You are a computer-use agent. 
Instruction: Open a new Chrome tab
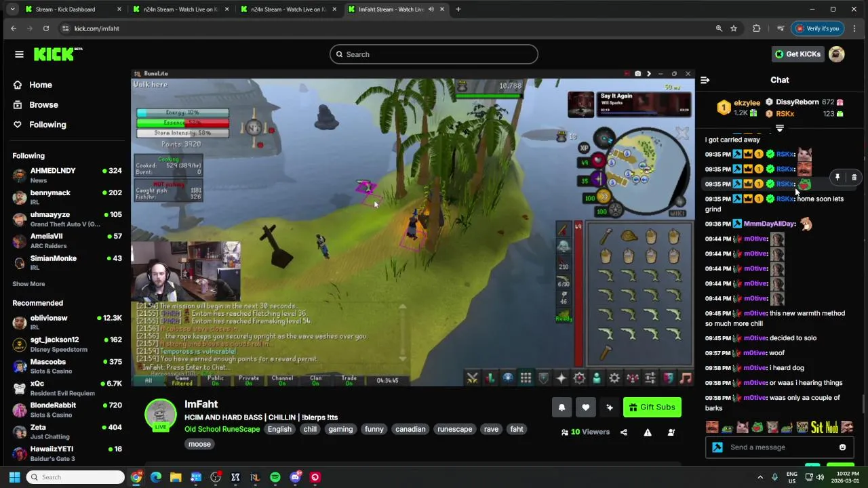coord(458,9)
